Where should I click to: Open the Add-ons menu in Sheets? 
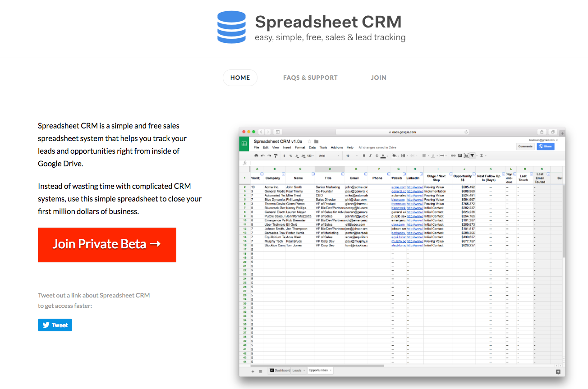(337, 147)
